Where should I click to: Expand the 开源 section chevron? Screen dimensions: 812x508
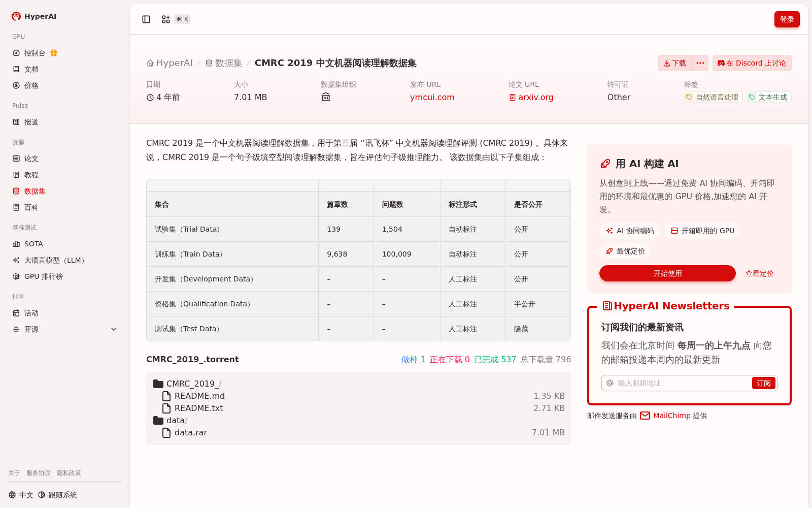[114, 329]
